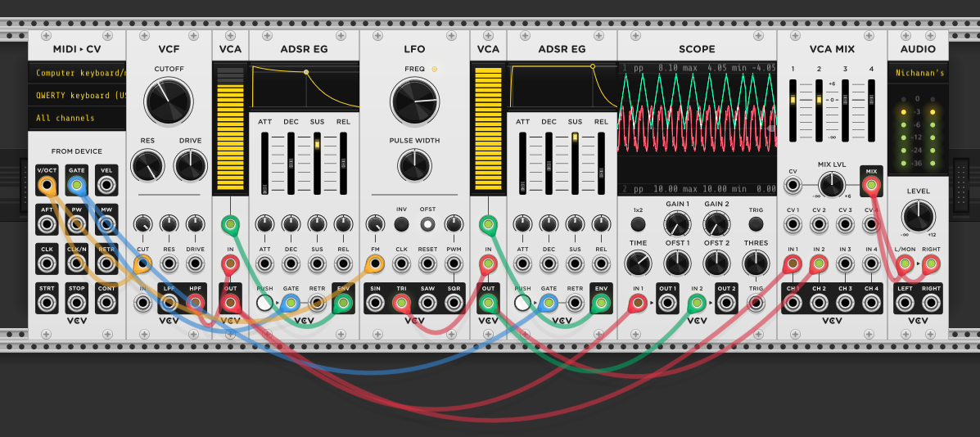Click the VCA MIX CH 4 output jack

(871, 304)
